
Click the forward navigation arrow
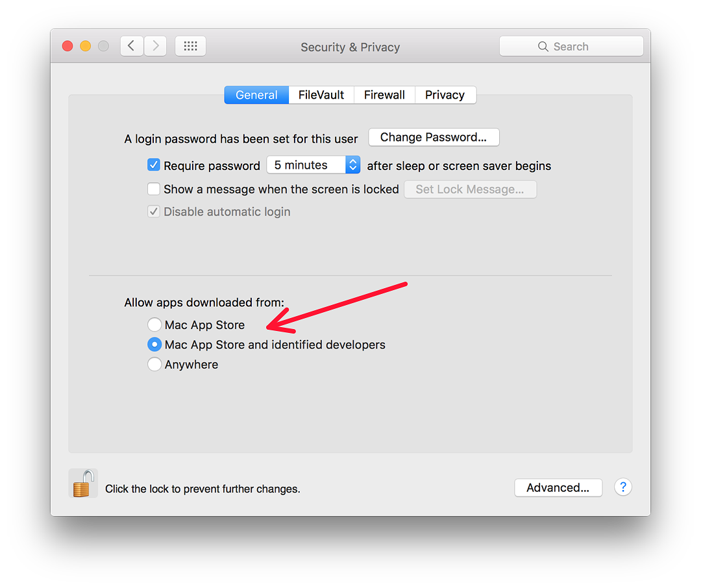click(x=155, y=46)
